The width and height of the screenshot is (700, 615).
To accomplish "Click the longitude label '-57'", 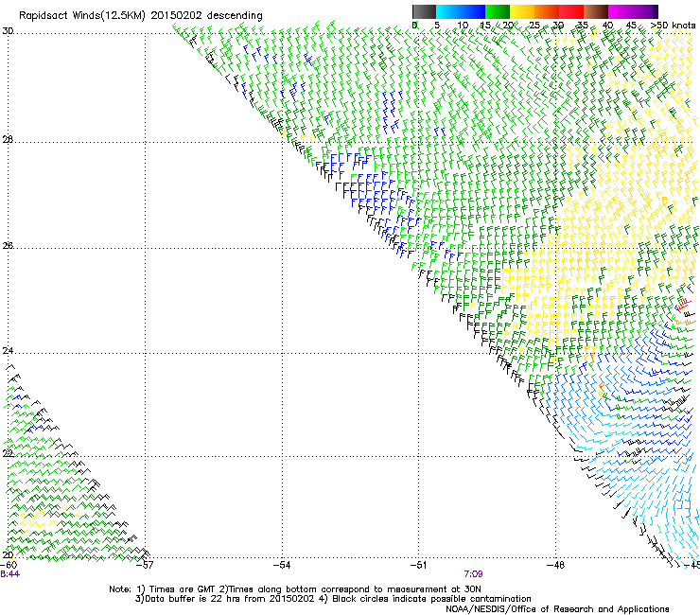I will (x=145, y=566).
